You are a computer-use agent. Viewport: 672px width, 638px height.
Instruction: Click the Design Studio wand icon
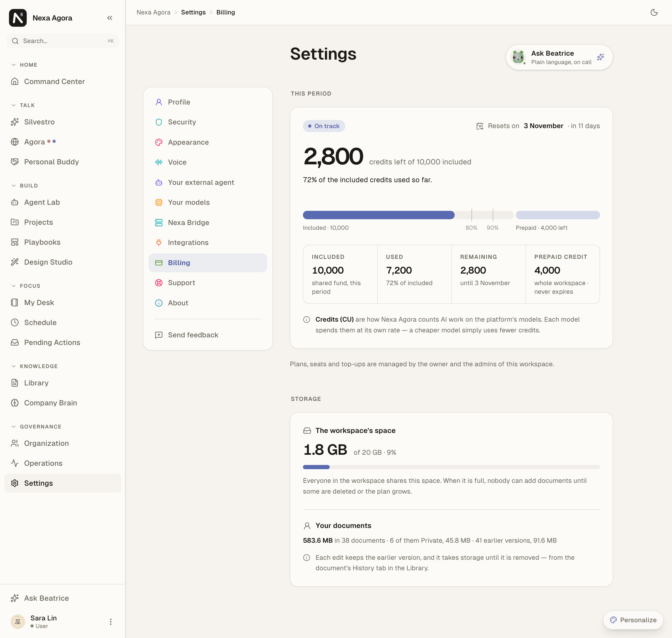[15, 262]
